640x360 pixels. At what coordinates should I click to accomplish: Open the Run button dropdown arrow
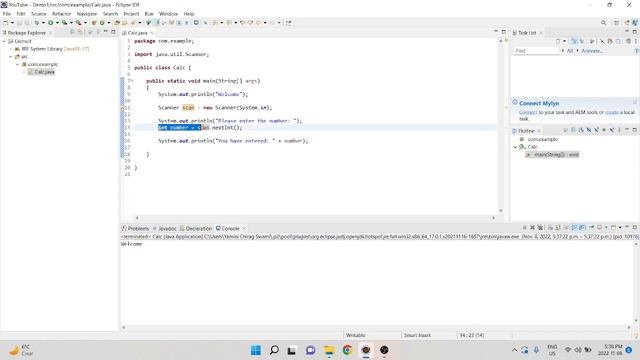tap(57, 23)
